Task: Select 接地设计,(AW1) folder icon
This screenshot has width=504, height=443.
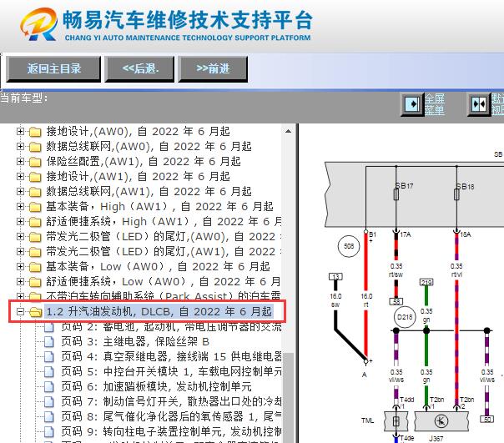Action: [x=35, y=177]
